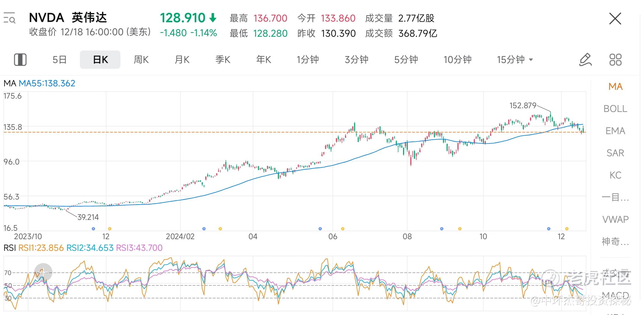
Task: Toggle the split panel layout icon
Action: pyautogui.click(x=20, y=60)
